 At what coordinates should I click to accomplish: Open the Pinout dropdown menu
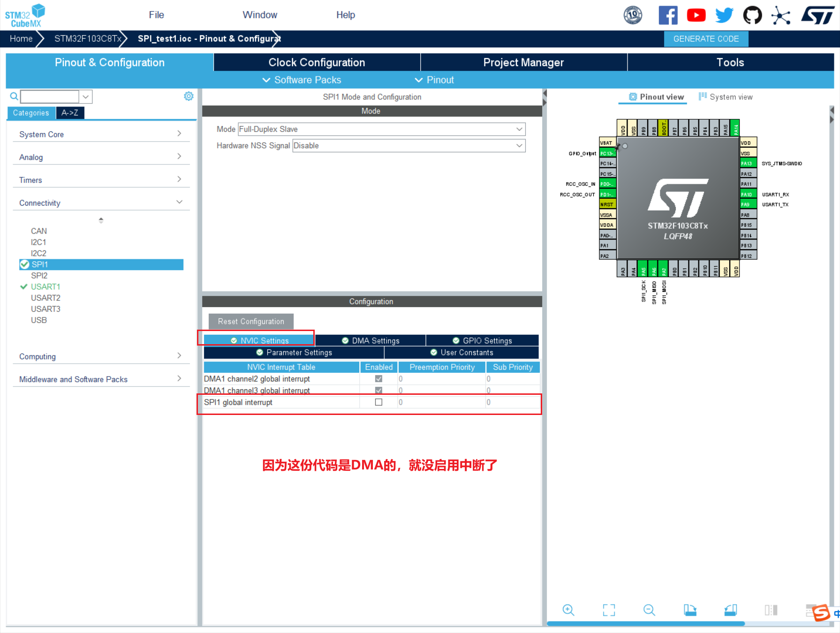(434, 80)
